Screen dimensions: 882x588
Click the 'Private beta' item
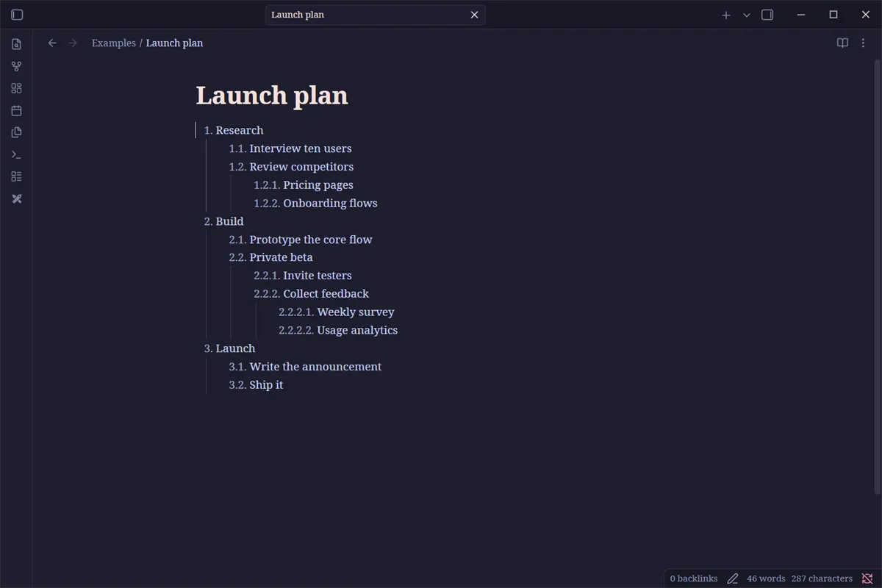coord(281,257)
